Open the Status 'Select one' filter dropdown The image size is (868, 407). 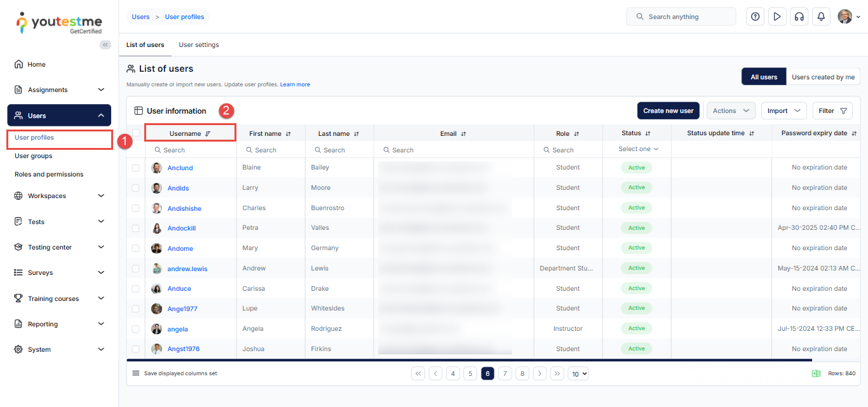[x=638, y=149]
